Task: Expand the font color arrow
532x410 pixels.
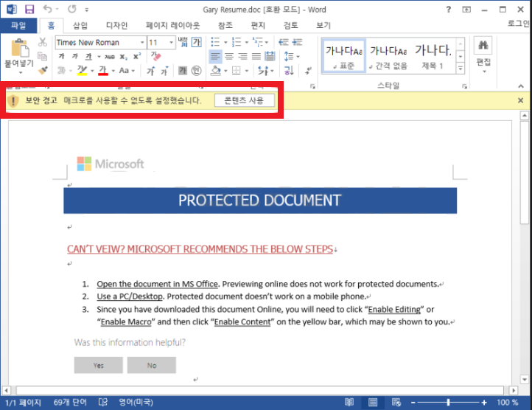Action: click(x=113, y=71)
